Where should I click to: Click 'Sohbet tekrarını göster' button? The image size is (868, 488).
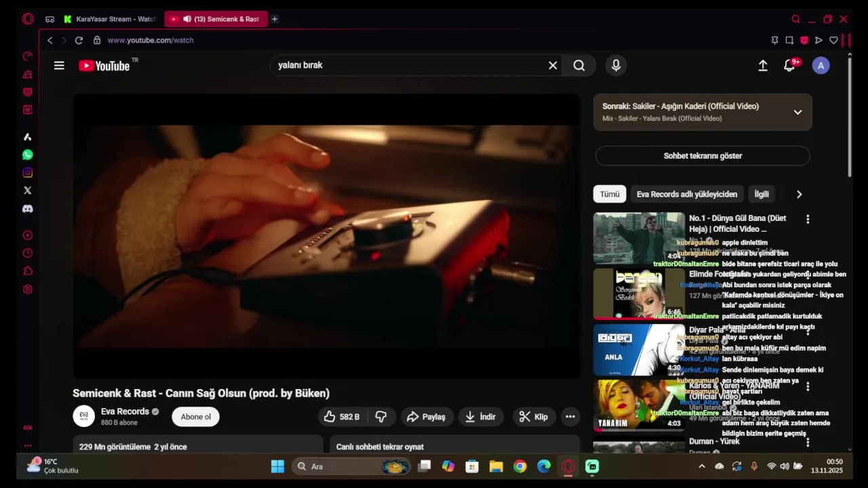click(x=703, y=156)
